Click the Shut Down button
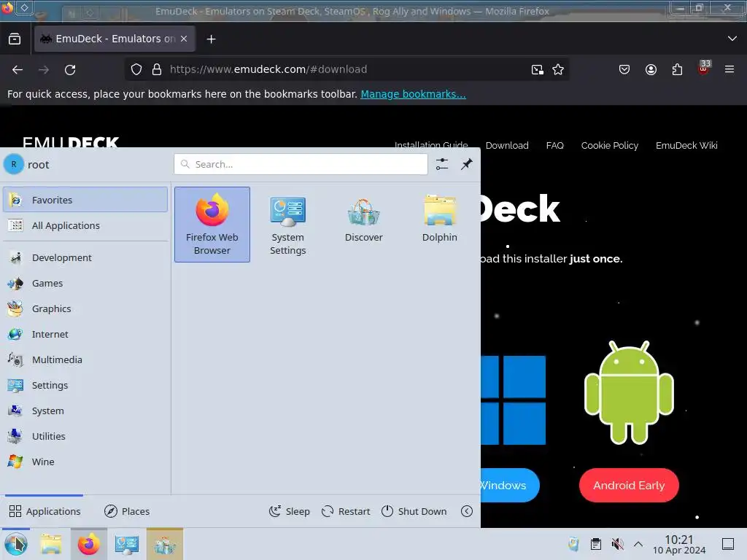 414,511
